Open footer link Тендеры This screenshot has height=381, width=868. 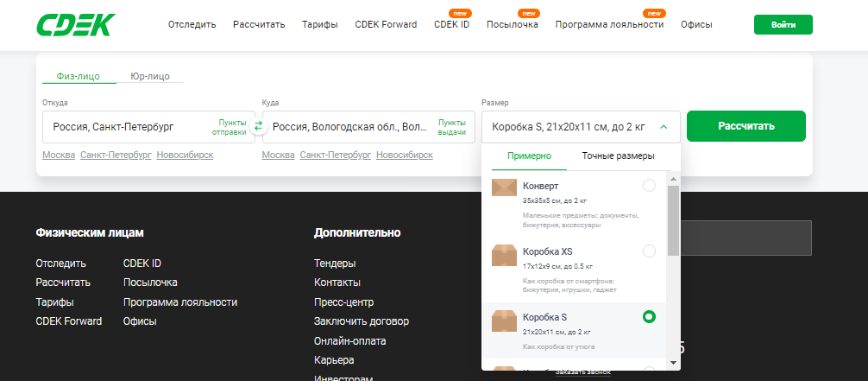pyautogui.click(x=335, y=264)
